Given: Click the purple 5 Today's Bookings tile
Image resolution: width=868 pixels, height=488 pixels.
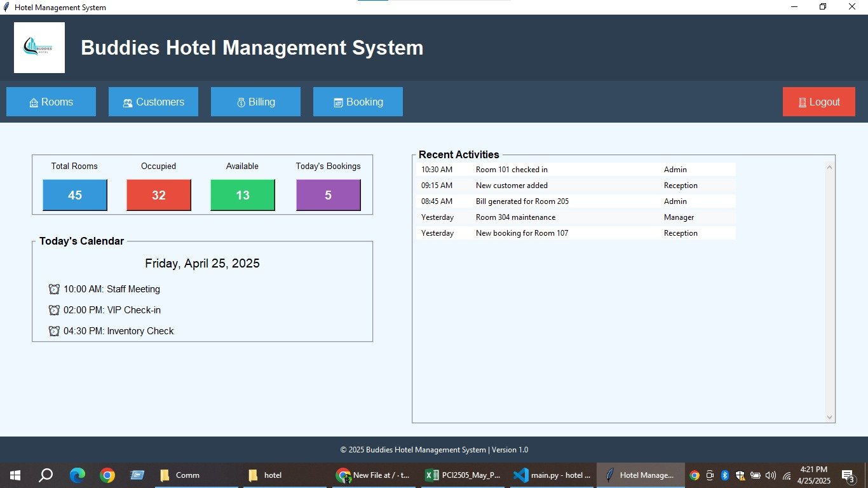Looking at the screenshot, I should point(329,195).
